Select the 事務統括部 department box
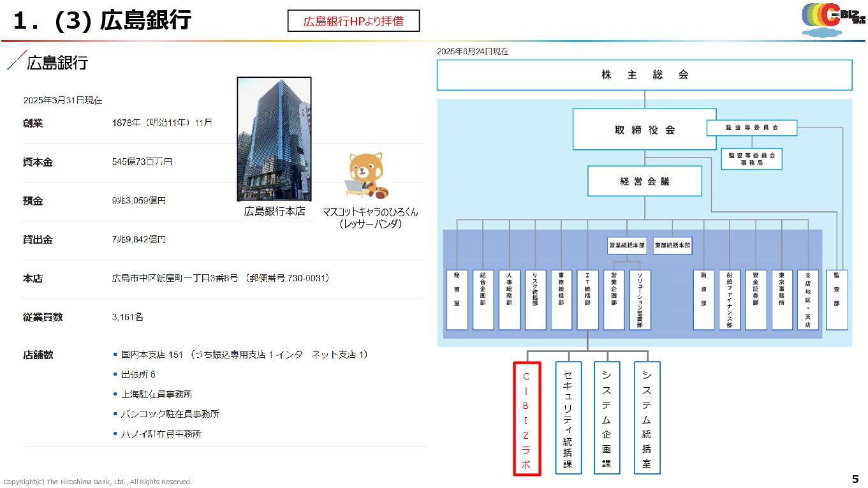 [x=561, y=300]
